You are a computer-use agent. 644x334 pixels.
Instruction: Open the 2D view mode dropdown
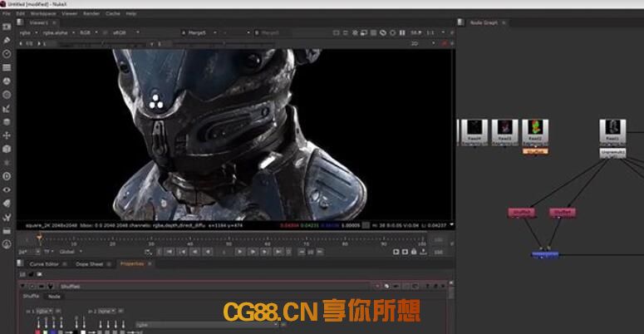tap(423, 43)
